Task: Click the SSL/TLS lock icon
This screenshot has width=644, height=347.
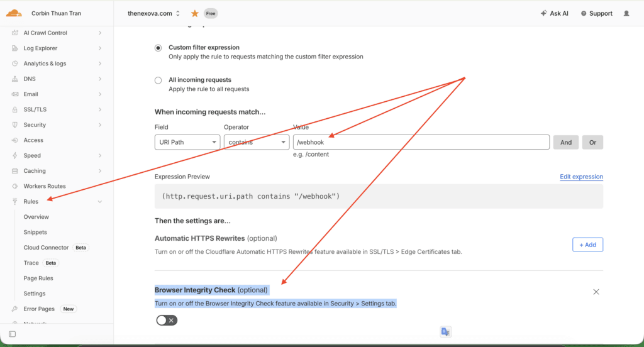Action: pyautogui.click(x=15, y=109)
